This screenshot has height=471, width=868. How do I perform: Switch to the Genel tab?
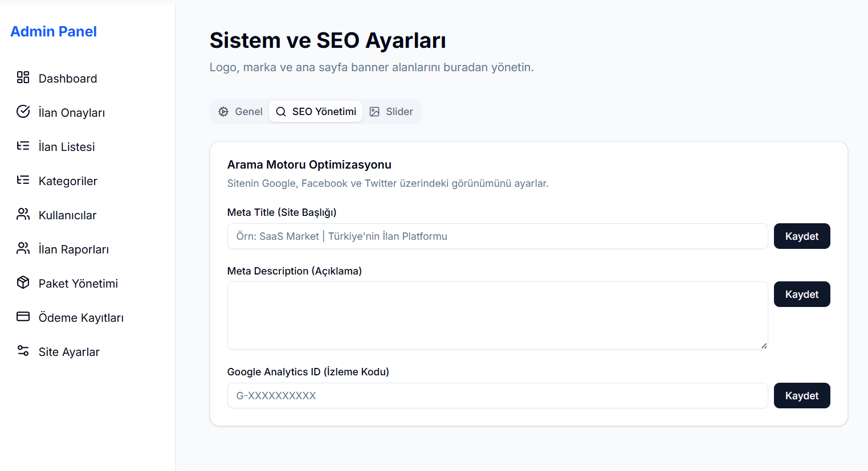tap(241, 112)
